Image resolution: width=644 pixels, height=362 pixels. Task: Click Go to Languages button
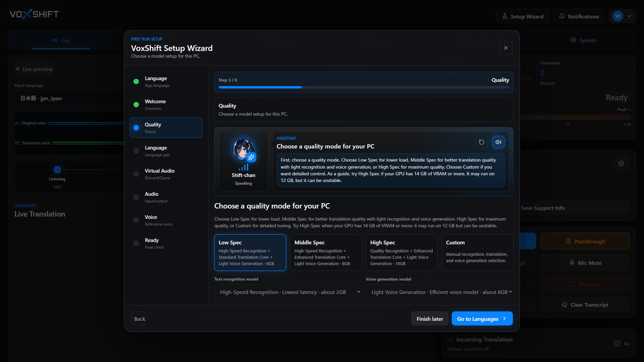(482, 319)
